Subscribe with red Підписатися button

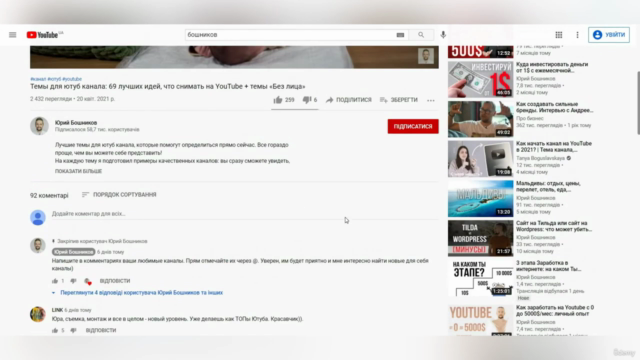[413, 126]
